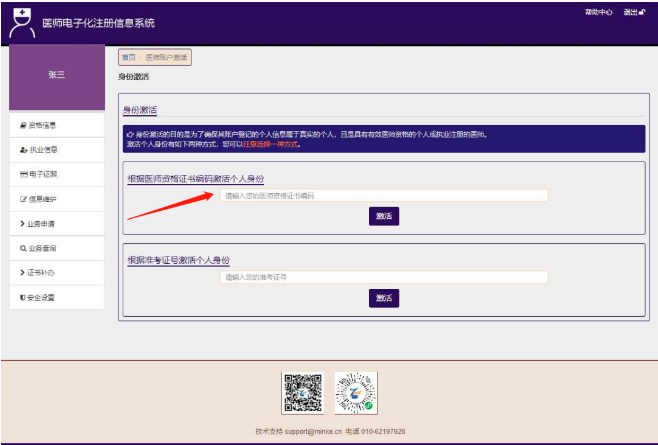Click the 准考证号 input field
Viewport: 658px width, 445px height.
click(x=383, y=277)
